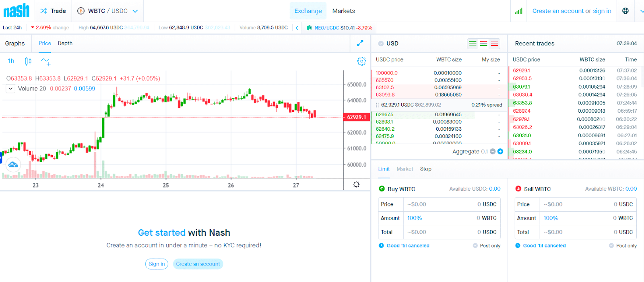Add an indicator to the chart
The image size is (644, 282).
(x=45, y=61)
